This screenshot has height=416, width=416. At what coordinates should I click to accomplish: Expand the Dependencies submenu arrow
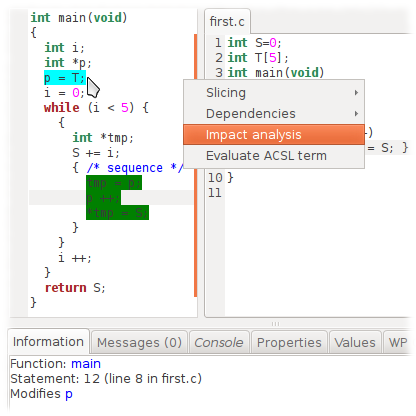point(356,114)
